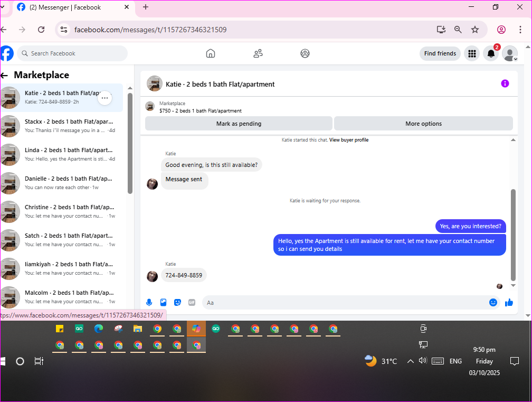Close the Messenger browser tab

point(127,7)
